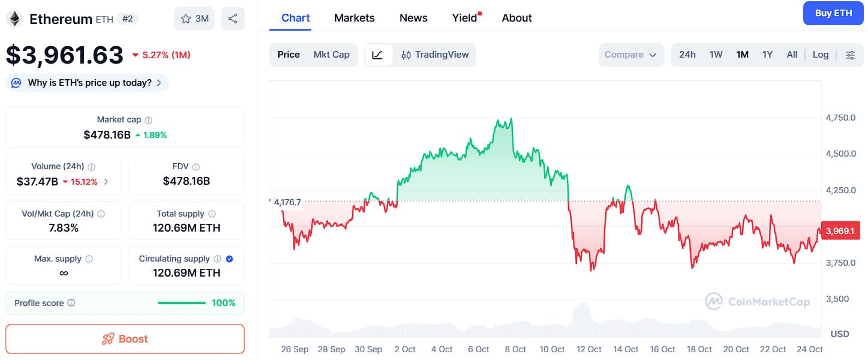Click Circulating supply verified badge
The height and width of the screenshot is (360, 868).
click(x=229, y=259)
